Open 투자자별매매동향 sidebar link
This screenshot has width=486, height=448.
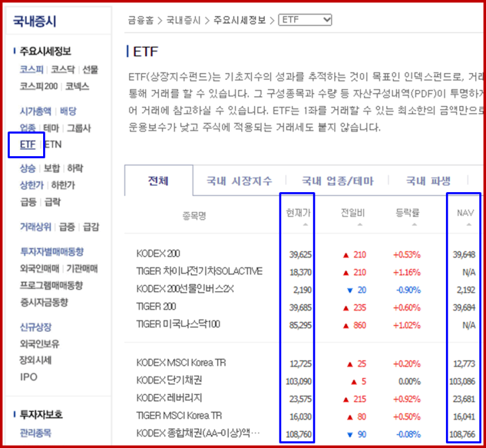(52, 252)
